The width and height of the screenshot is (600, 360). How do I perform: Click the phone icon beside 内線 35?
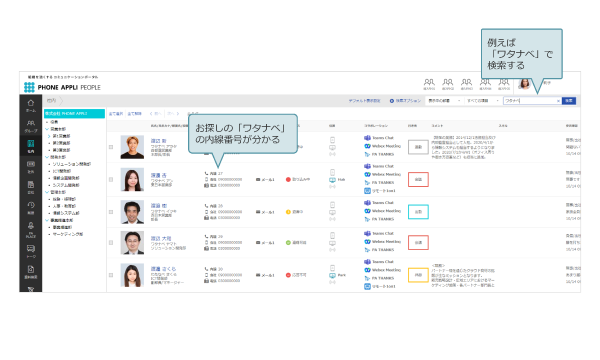point(207,206)
